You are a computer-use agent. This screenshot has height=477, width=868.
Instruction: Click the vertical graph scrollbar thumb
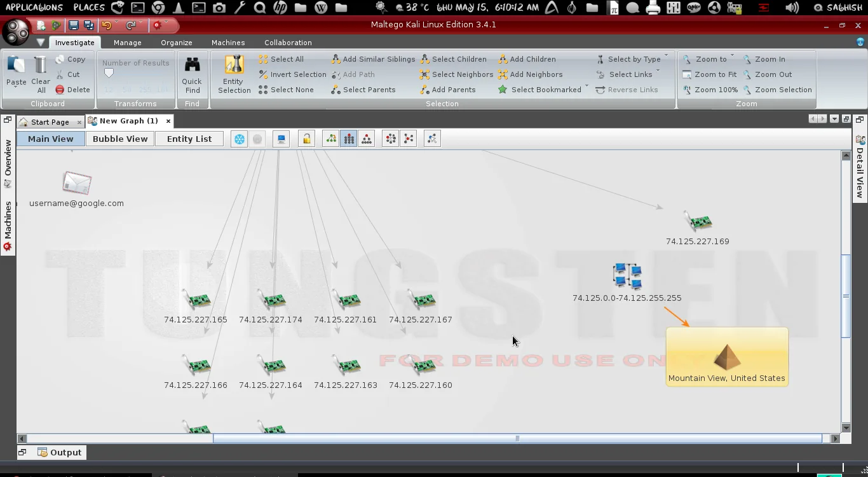click(x=846, y=296)
